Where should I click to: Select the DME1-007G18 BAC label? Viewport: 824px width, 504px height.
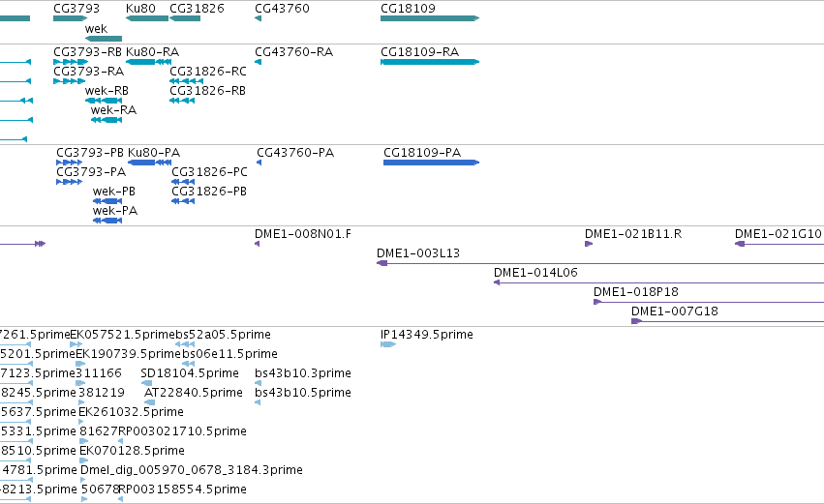point(675,311)
